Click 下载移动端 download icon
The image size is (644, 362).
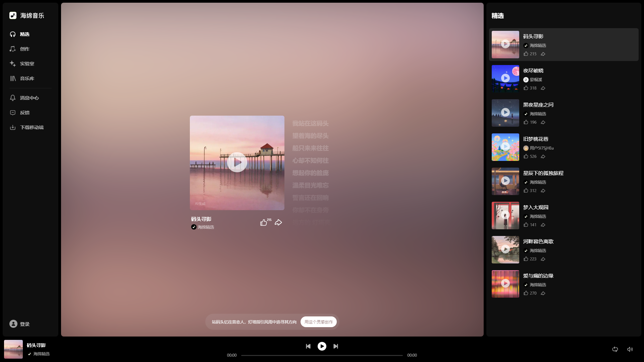pos(13,127)
